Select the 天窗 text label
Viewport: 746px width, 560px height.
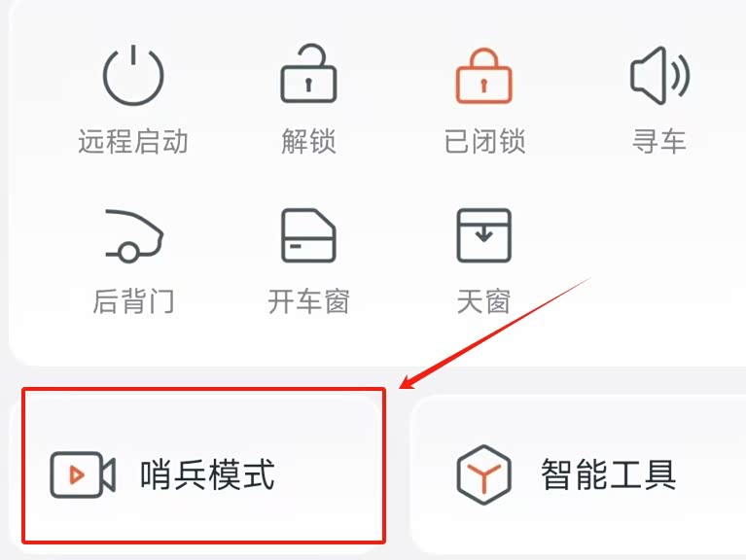pyautogui.click(x=483, y=301)
